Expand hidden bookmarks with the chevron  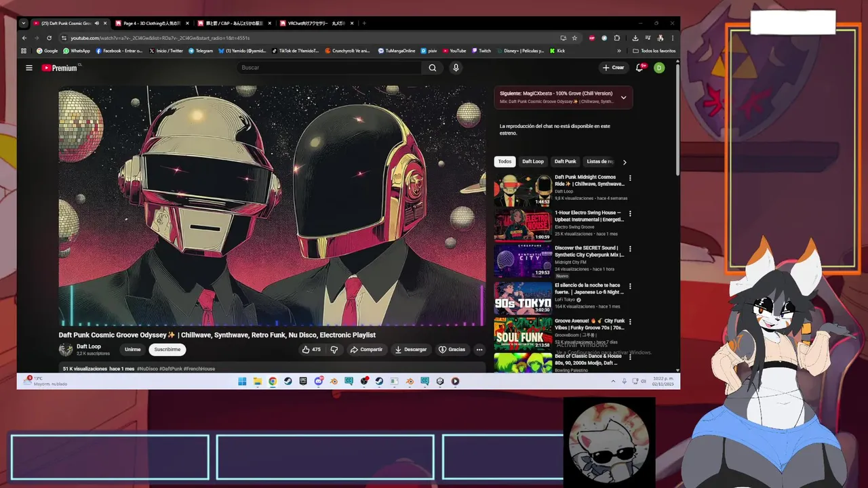[619, 51]
